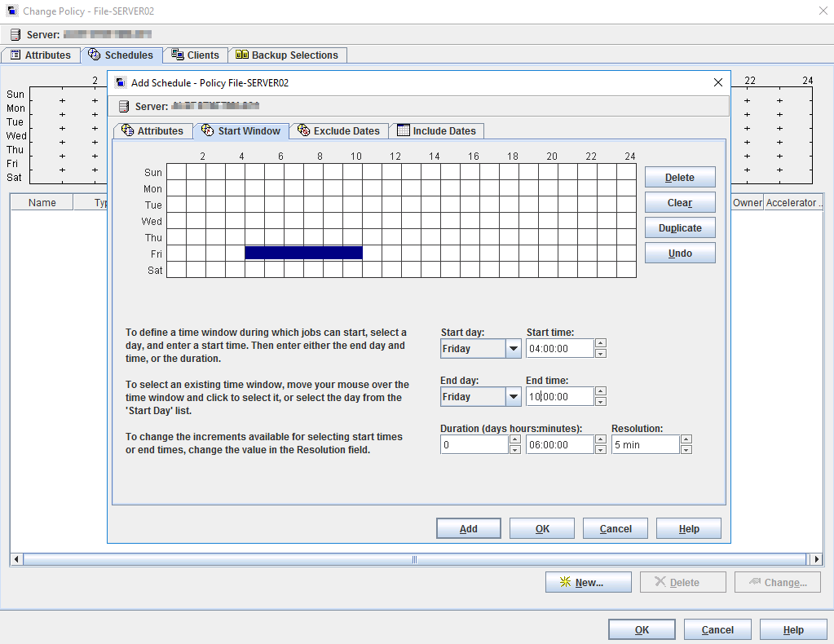Open the Start day dropdown
This screenshot has height=644, width=834.
click(513, 349)
